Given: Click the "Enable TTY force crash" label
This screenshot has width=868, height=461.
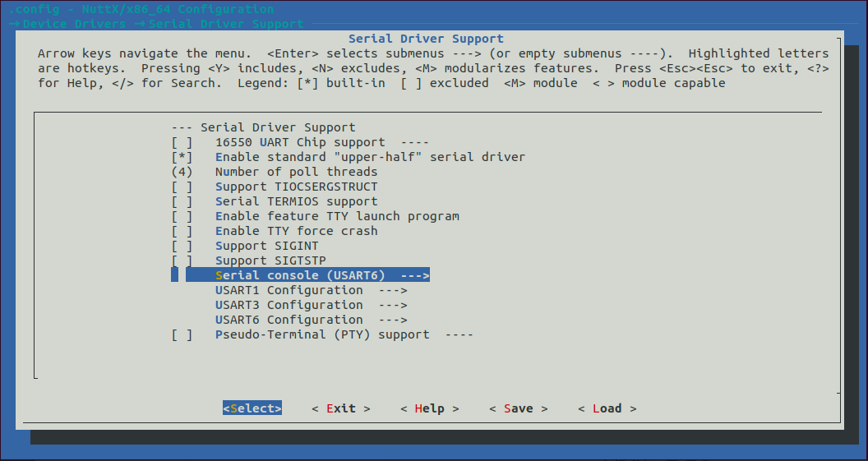Looking at the screenshot, I should point(296,231).
